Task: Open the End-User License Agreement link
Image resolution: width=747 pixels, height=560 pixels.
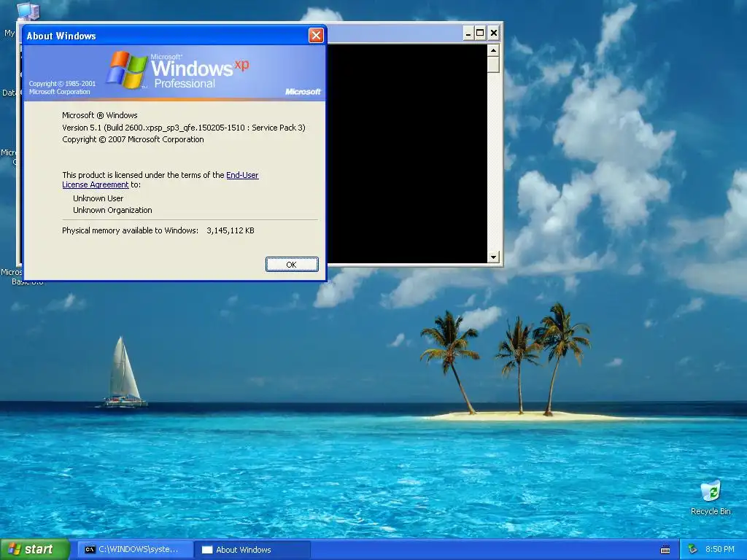Action: [242, 175]
